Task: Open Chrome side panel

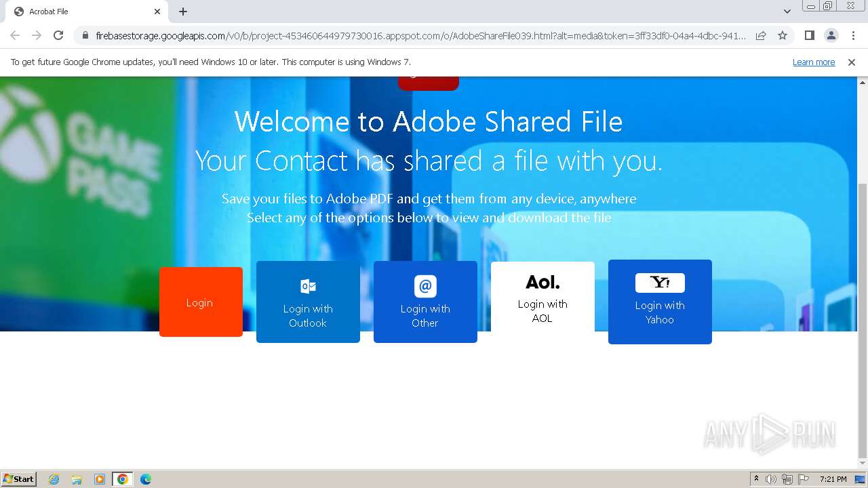Action: 809,35
